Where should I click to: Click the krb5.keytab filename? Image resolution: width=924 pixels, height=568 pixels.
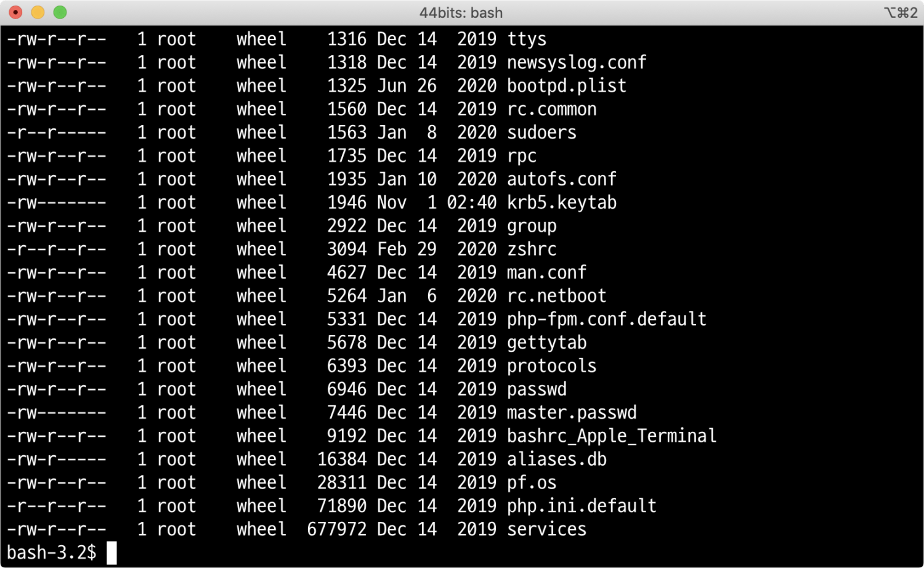(561, 203)
